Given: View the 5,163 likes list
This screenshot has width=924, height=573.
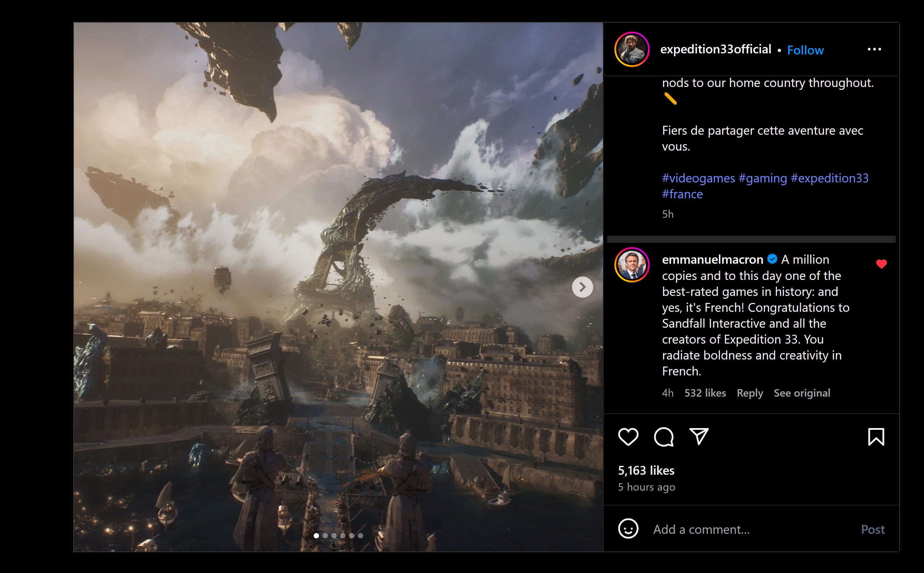Looking at the screenshot, I should pyautogui.click(x=646, y=471).
